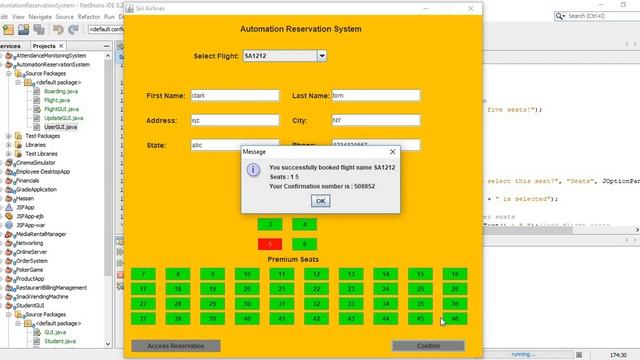
Task: Select Flight.java in the Projects tree
Action: [57, 100]
